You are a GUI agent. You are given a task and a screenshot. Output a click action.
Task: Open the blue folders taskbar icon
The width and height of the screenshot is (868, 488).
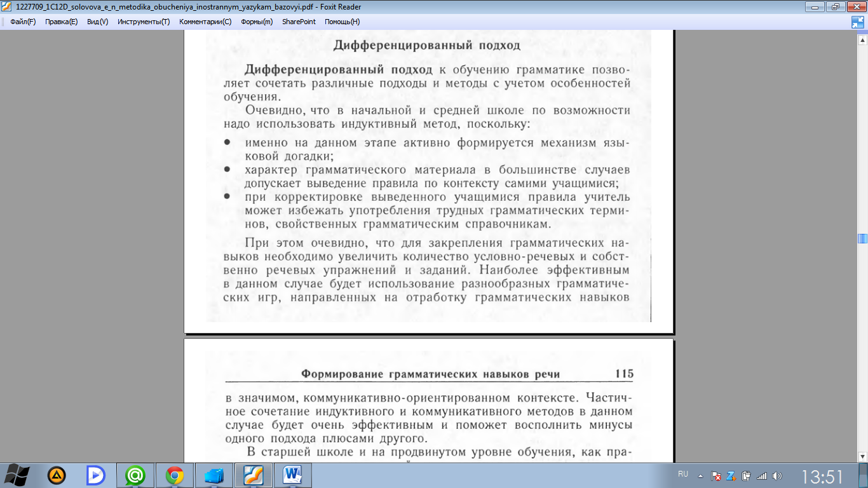[214, 475]
